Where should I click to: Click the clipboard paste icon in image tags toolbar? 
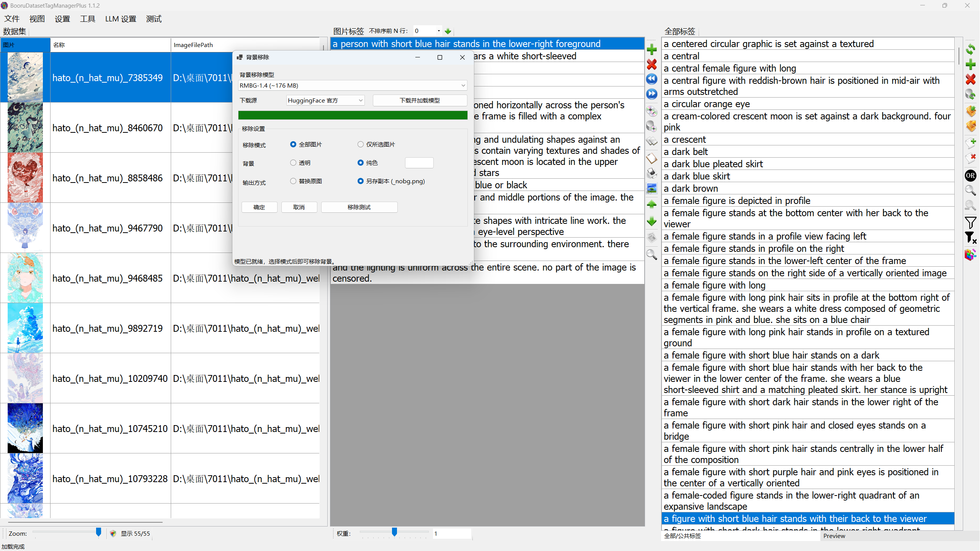[652, 158]
